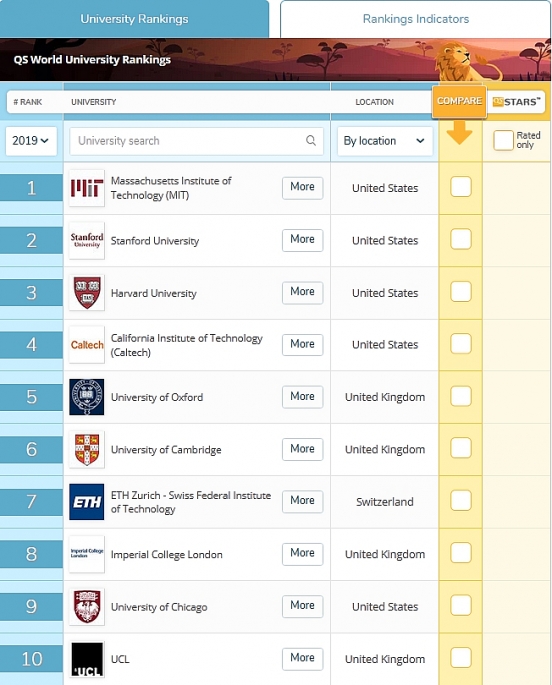Open the By location dropdown

click(385, 141)
